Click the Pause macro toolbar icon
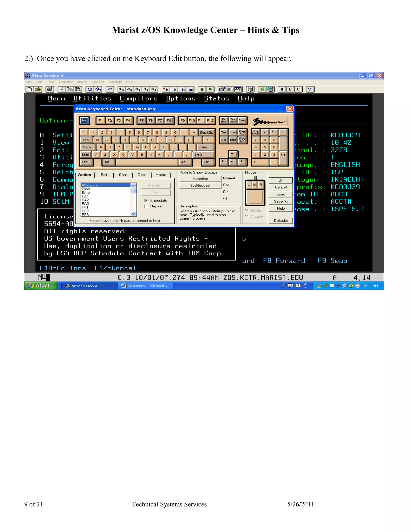 pyautogui.click(x=182, y=89)
